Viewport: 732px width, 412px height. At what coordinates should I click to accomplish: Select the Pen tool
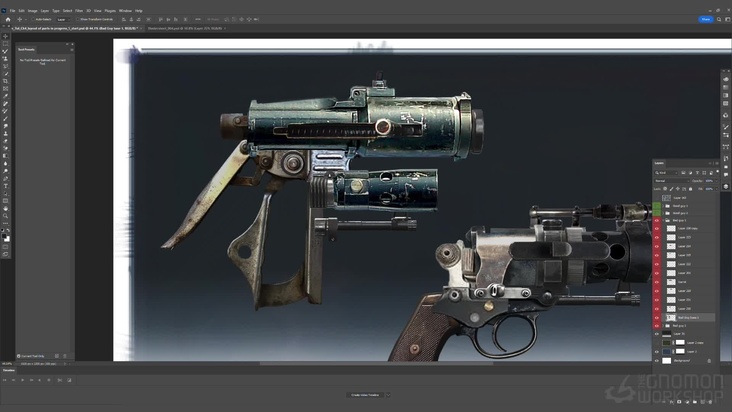[x=5, y=179]
